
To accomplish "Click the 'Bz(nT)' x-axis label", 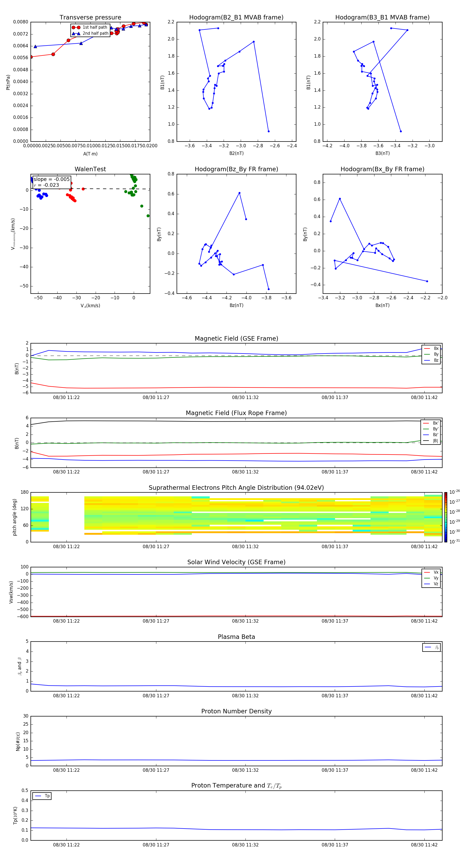I will [x=236, y=305].
